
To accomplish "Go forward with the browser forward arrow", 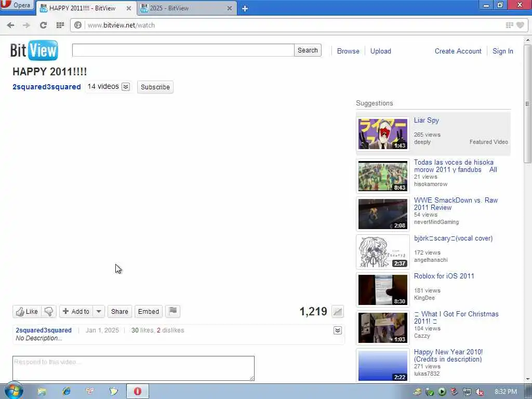I will point(26,25).
